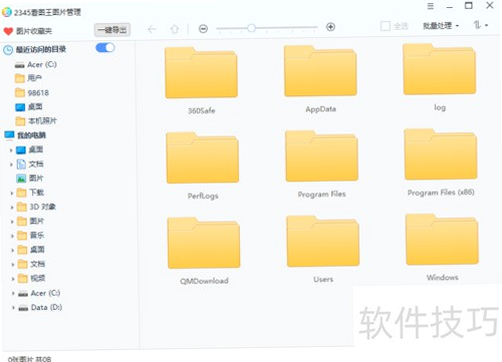The width and height of the screenshot is (502, 362).
Task: Go back with the left arrow
Action: coord(152,29)
